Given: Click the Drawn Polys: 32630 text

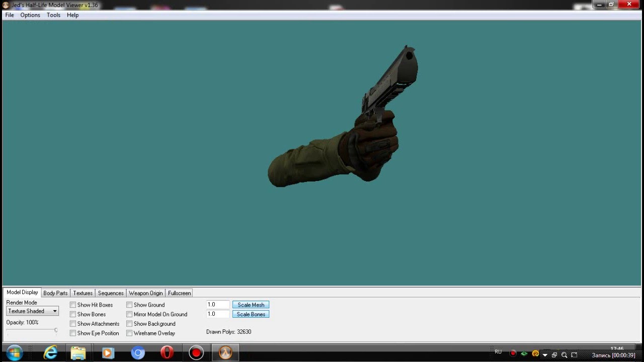Looking at the screenshot, I should coord(228,332).
